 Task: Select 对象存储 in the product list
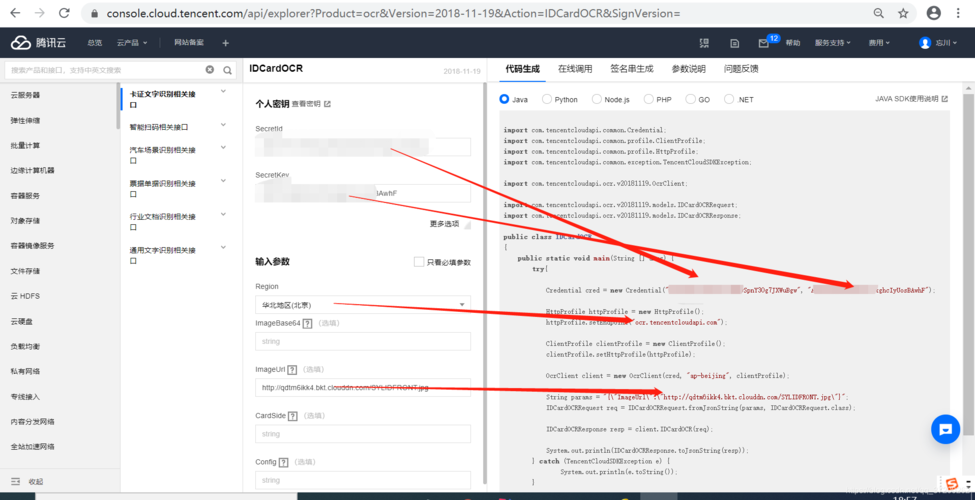25,221
